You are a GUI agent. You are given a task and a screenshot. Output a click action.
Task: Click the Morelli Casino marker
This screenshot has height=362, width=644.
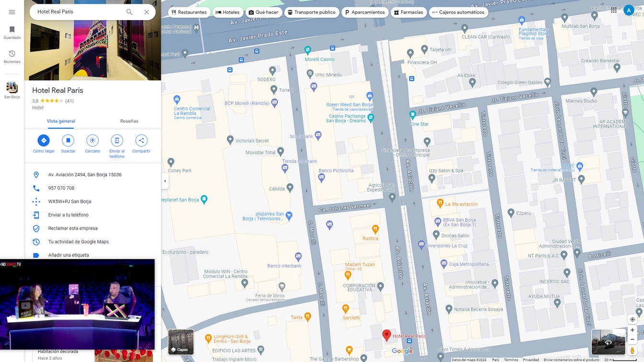(x=308, y=50)
